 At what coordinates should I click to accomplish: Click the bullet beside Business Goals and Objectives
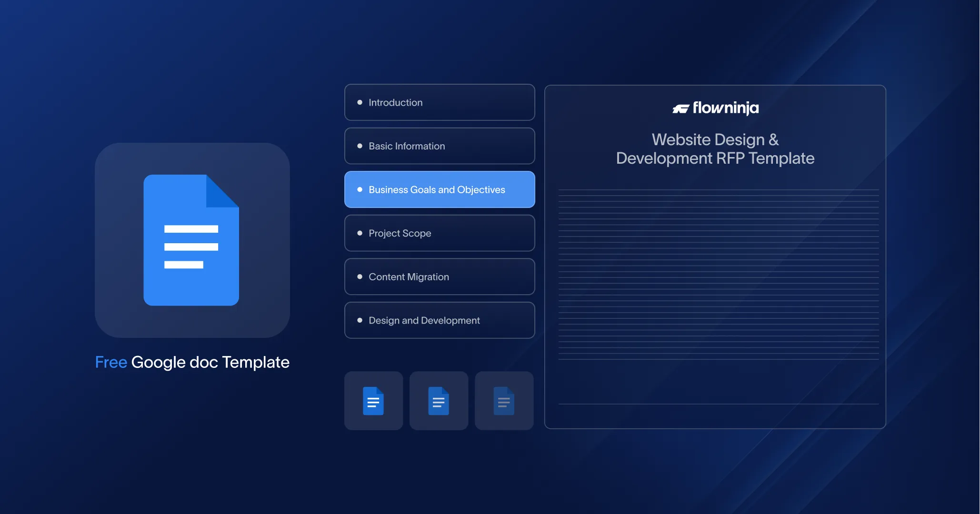pyautogui.click(x=360, y=189)
